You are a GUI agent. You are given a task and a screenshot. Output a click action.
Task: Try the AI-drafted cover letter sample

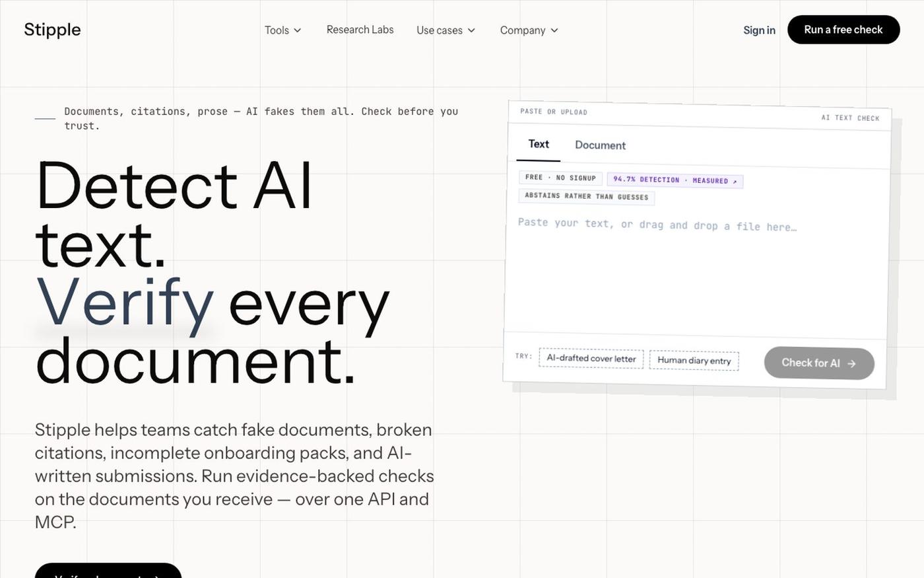click(591, 358)
